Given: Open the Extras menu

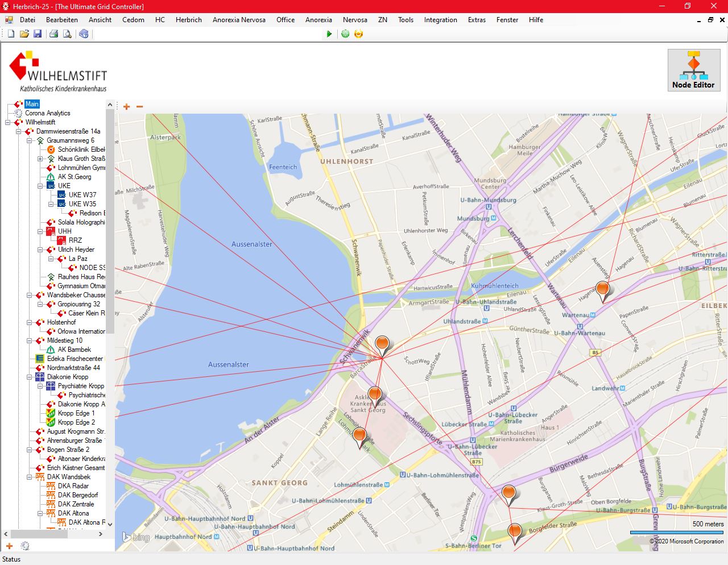Looking at the screenshot, I should coord(477,19).
